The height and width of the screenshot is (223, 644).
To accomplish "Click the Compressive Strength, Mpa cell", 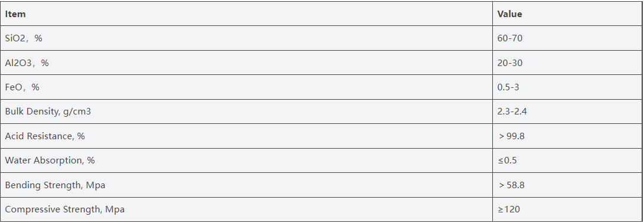I will [x=246, y=209].
